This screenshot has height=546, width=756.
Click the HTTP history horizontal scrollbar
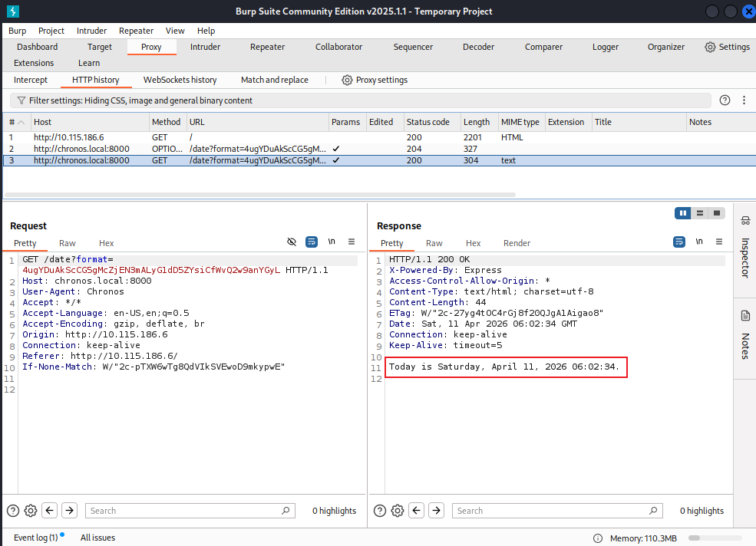(260, 195)
